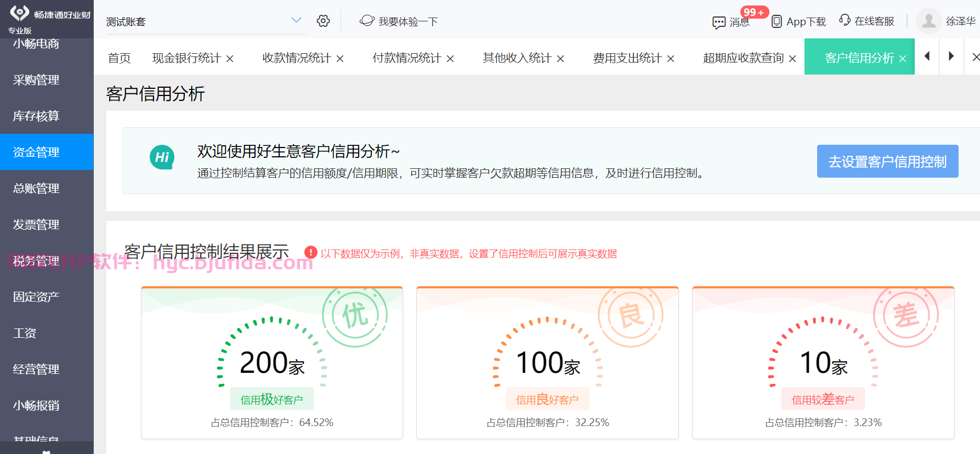Click the 去设置客户信用控制 button

click(887, 161)
